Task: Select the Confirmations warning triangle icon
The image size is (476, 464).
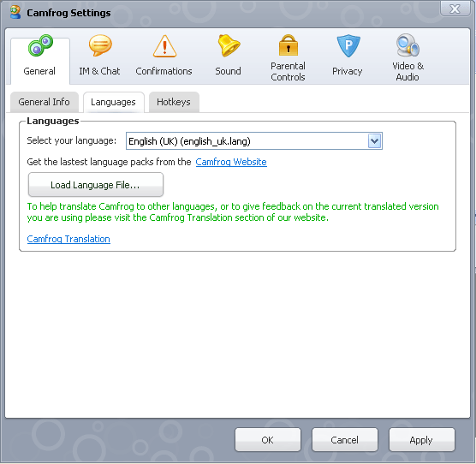Action: pos(164,46)
